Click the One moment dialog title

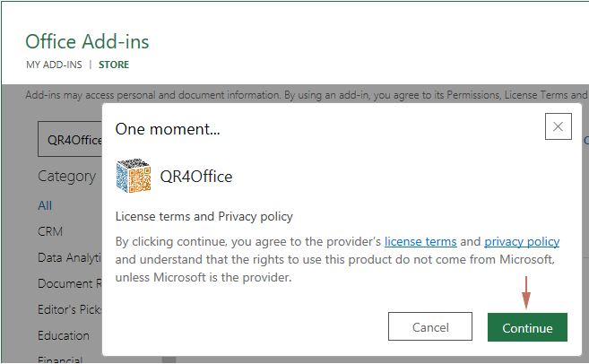(x=168, y=129)
